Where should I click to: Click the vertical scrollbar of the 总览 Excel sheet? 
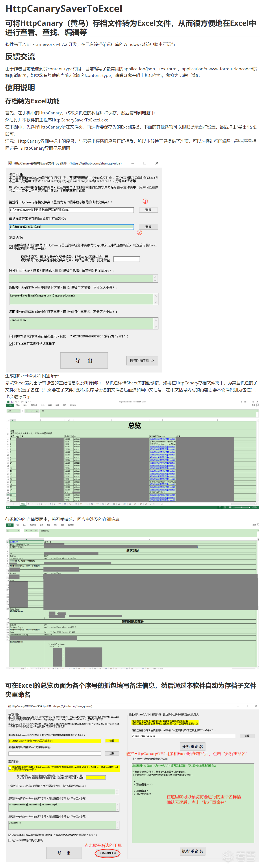click(258, 461)
